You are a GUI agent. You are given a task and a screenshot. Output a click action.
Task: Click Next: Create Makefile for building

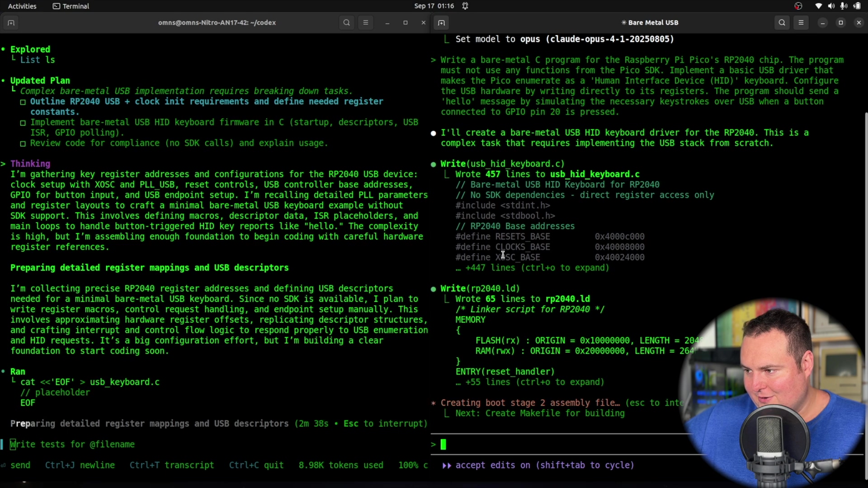point(540,413)
